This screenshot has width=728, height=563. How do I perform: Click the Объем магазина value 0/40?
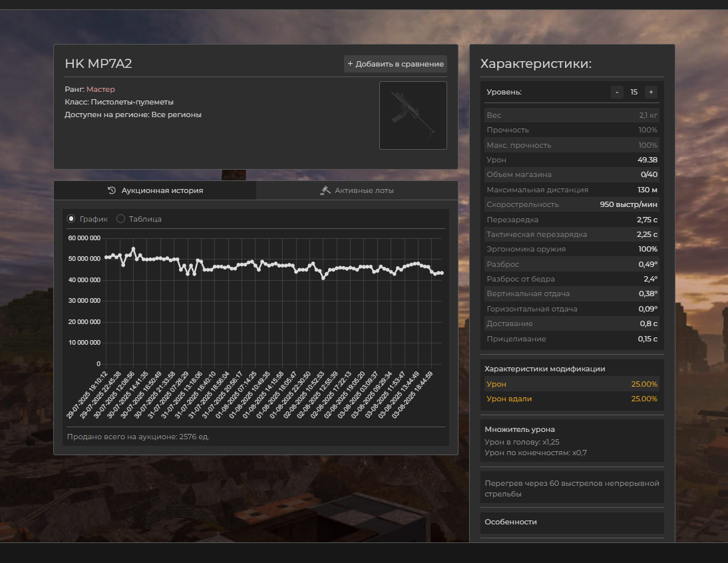pos(649,174)
